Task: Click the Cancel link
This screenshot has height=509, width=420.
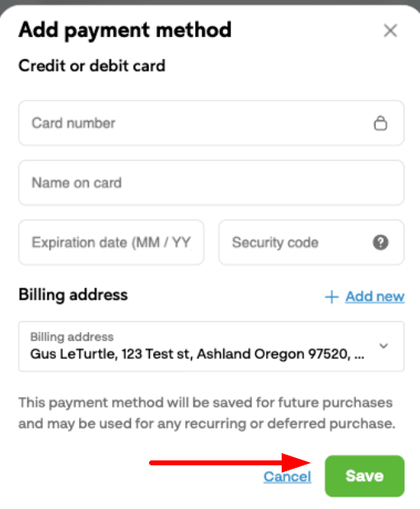Action: tap(287, 477)
